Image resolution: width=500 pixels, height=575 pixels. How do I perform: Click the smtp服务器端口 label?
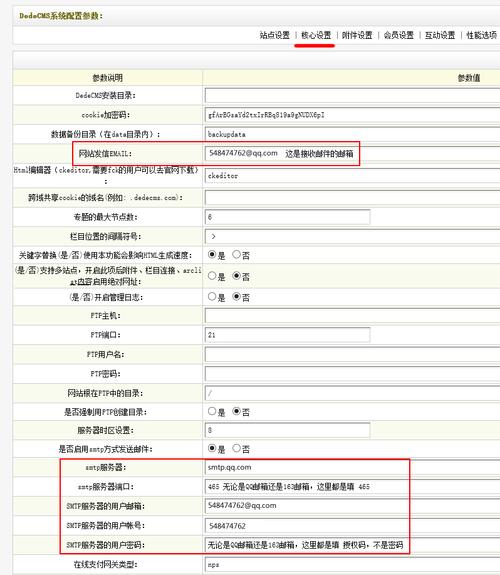(x=106, y=487)
